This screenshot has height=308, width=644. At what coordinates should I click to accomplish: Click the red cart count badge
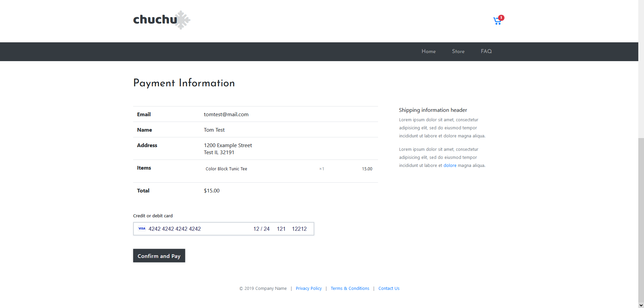coord(501,18)
